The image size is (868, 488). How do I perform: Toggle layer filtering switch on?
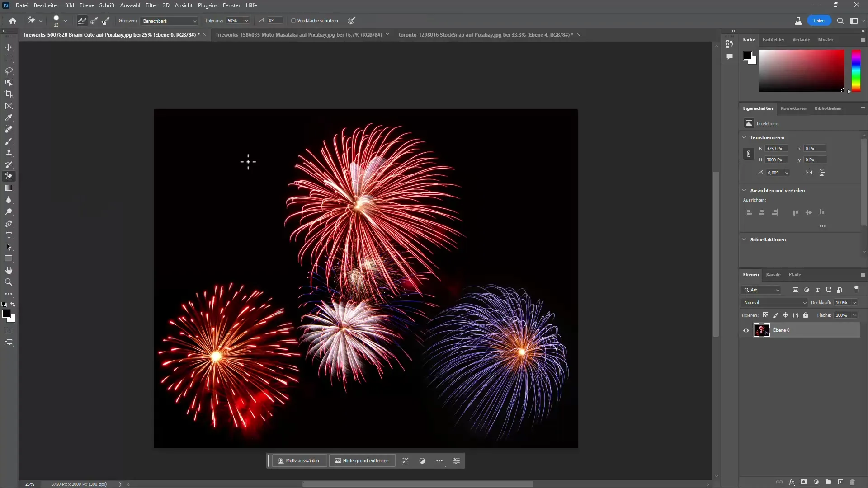[856, 289]
